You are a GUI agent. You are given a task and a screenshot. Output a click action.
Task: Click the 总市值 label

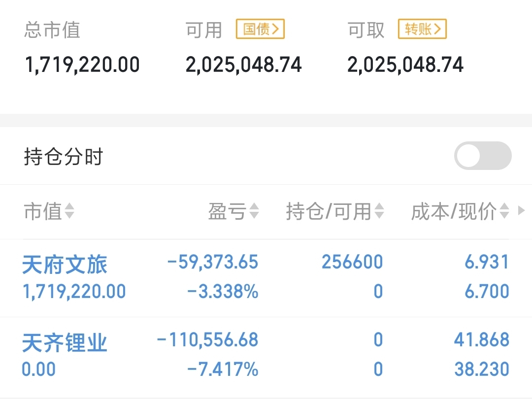pos(52,30)
